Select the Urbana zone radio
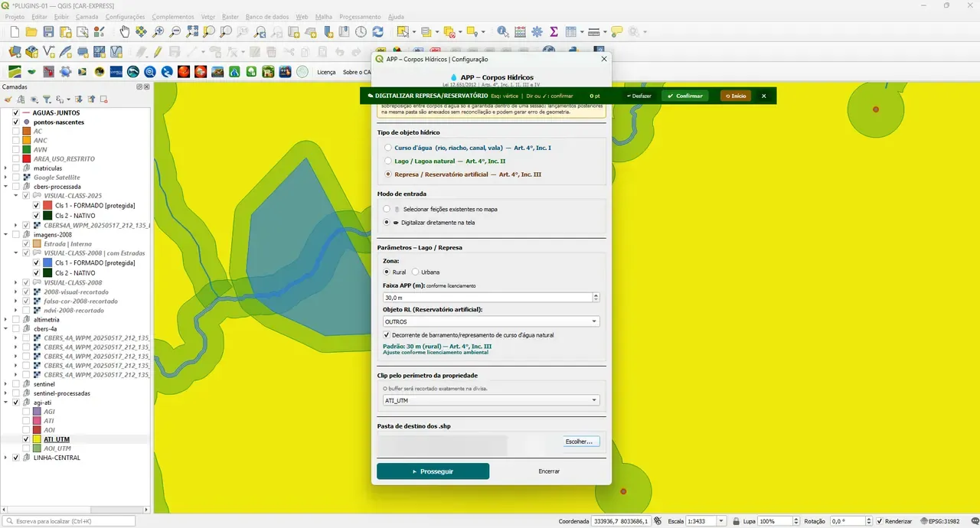The width and height of the screenshot is (980, 528). point(416,272)
